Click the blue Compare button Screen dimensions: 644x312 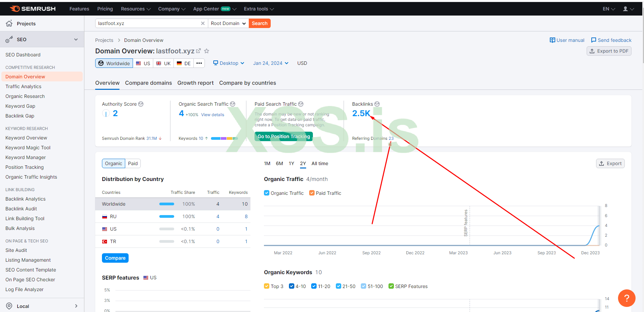[115, 258]
